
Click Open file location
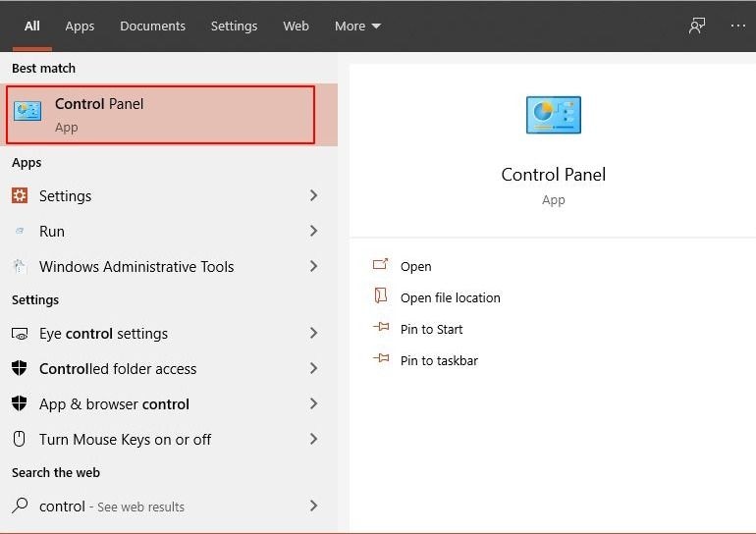(450, 297)
